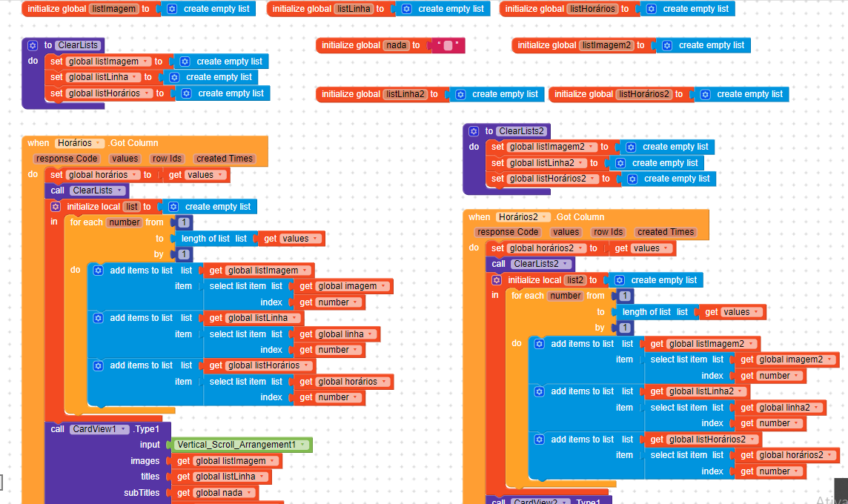This screenshot has width=848, height=504.
Task: Open gear on initialize global listLinha2's empty list
Action: [461, 95]
